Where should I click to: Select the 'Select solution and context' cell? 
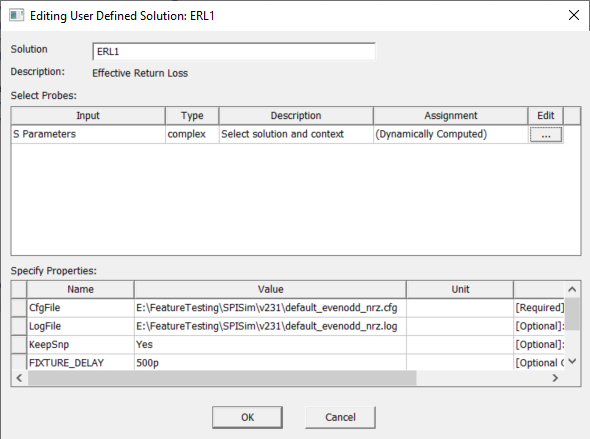point(296,134)
